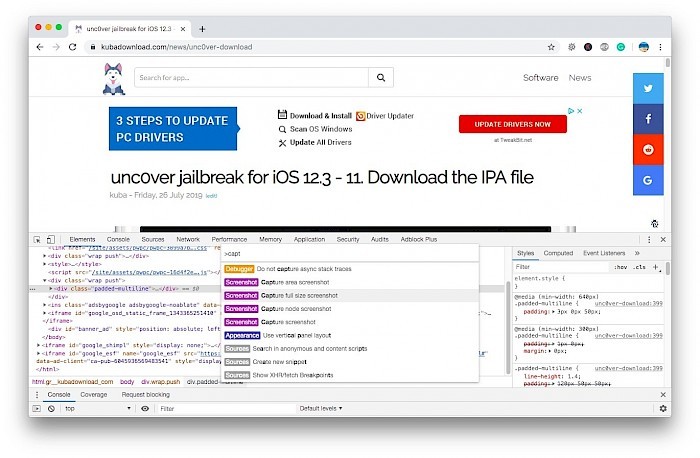Open the profile avatar in toolbar
Viewport: 700px width, 458px height.
click(644, 47)
